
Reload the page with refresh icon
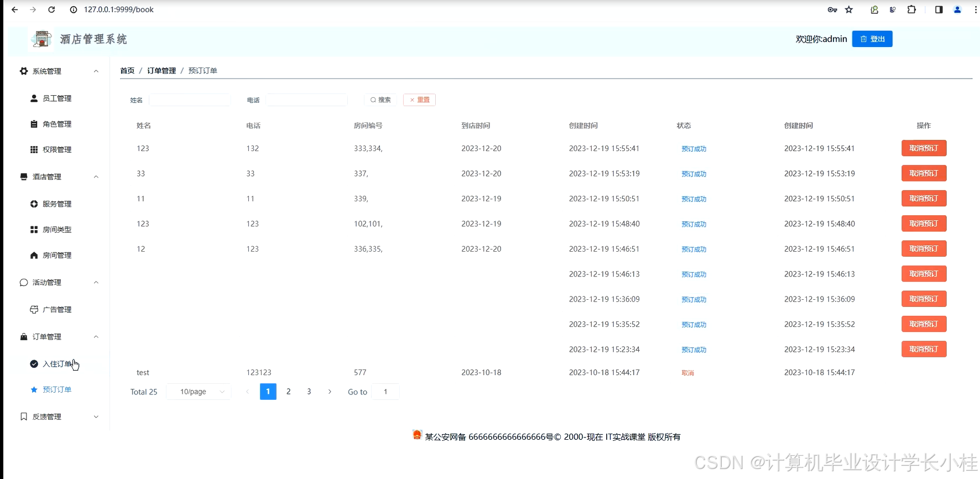(x=51, y=9)
